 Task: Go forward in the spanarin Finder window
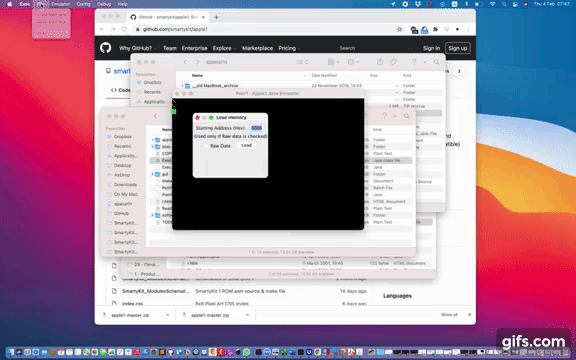click(198, 62)
